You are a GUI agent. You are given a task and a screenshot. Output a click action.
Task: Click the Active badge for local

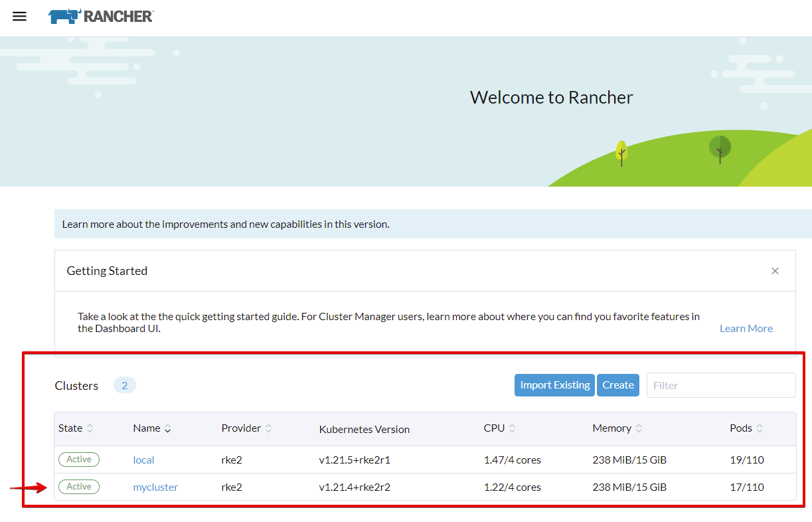(79, 460)
